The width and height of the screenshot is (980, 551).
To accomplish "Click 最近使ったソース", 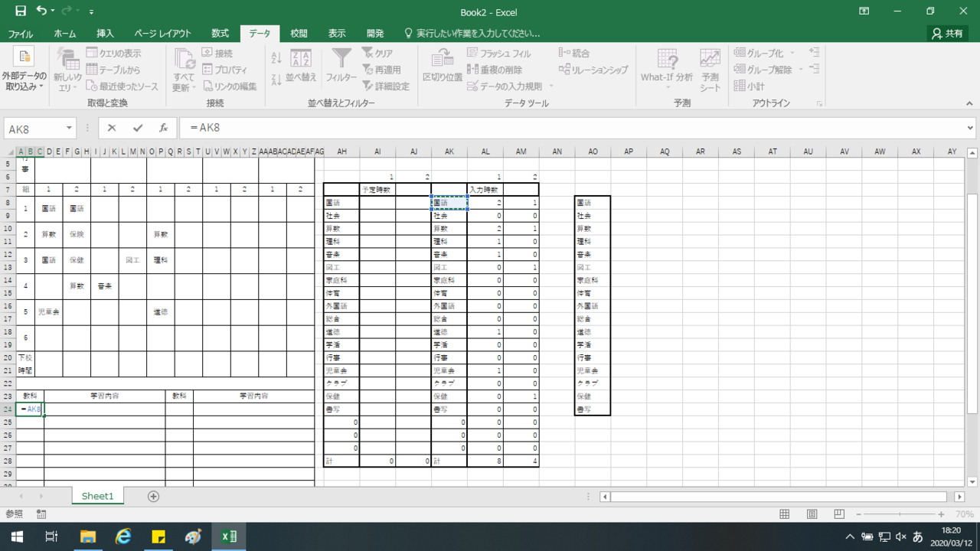I will coord(122,86).
